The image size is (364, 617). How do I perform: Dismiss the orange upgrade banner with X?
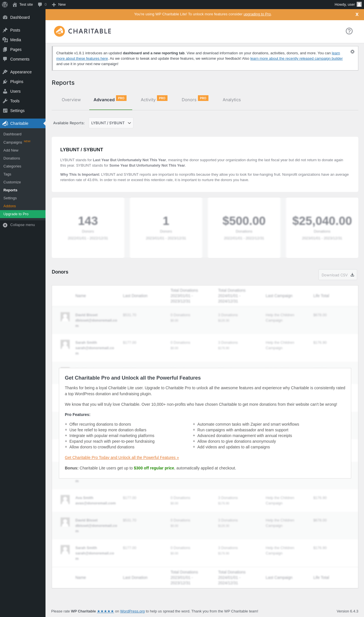click(x=357, y=14)
